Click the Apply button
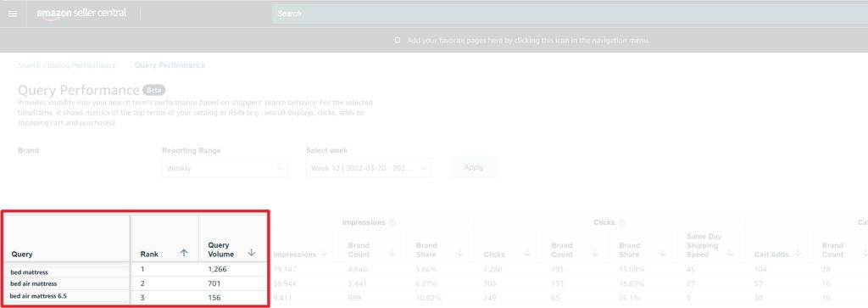The width and height of the screenshot is (868, 308). 474,167
